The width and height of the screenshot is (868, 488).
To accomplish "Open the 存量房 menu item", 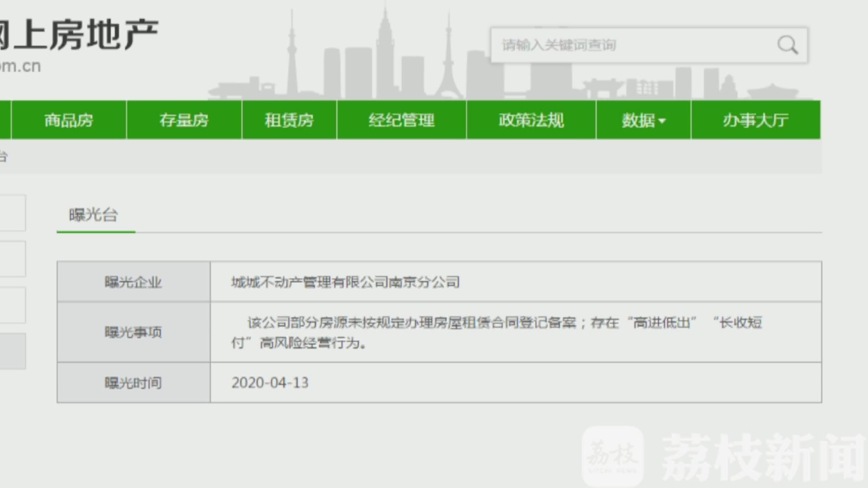I will [x=184, y=120].
